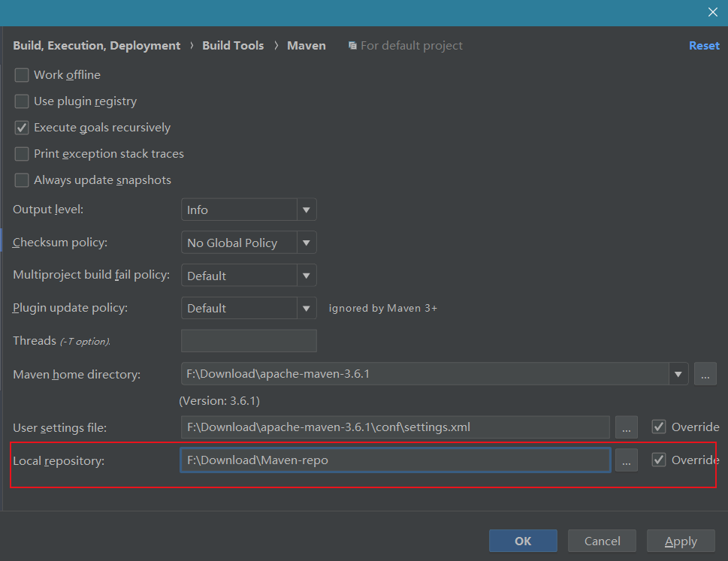Click the Cancel button
The height and width of the screenshot is (561, 728).
(603, 541)
